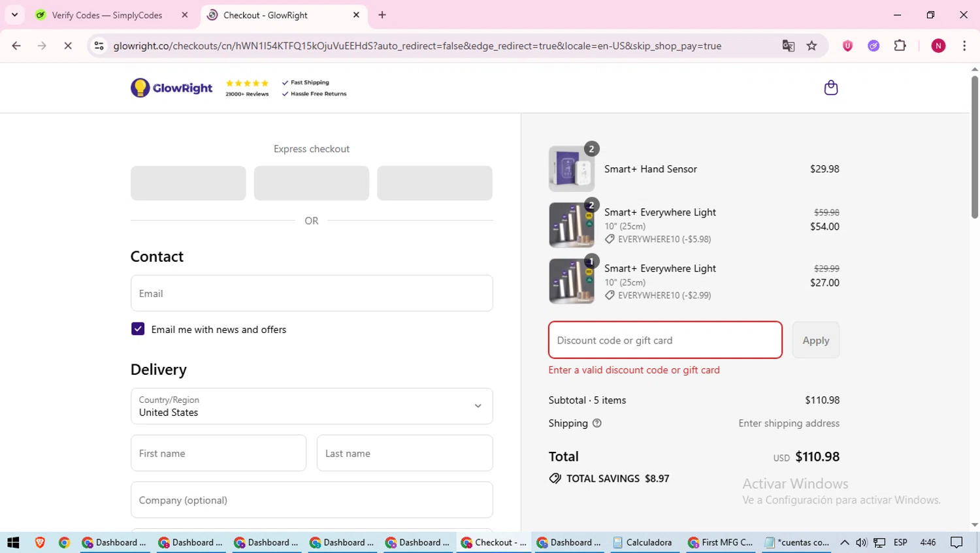Click the middle express checkout button

coord(312,183)
